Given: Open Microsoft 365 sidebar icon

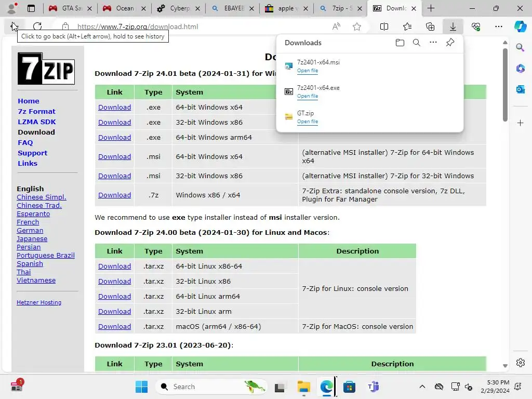Looking at the screenshot, I should tap(520, 69).
